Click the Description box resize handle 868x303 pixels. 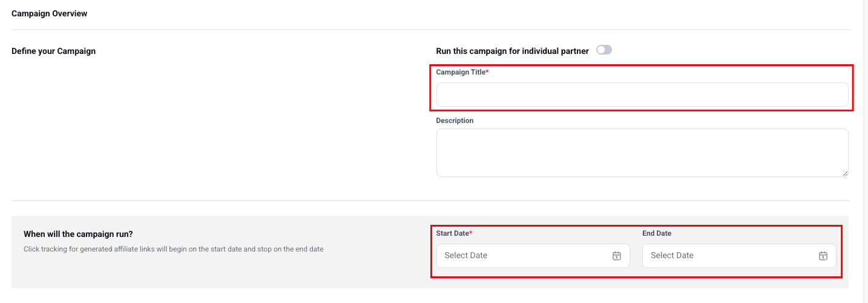(845, 173)
